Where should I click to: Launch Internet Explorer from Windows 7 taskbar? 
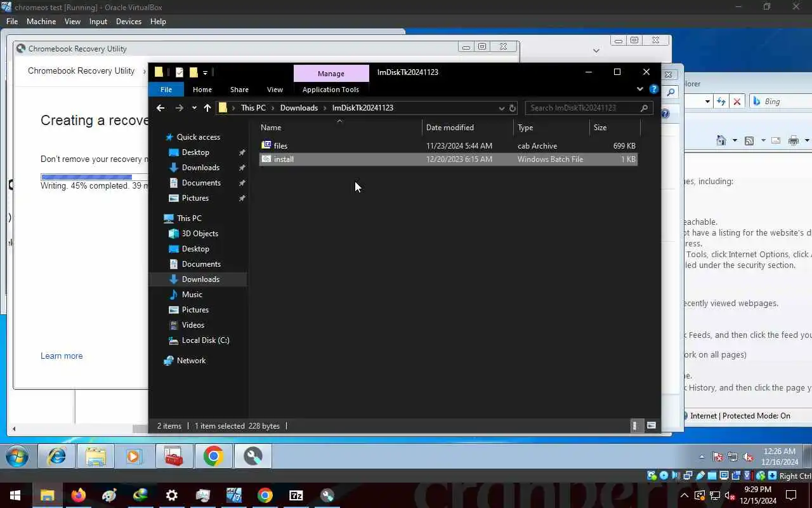57,457
